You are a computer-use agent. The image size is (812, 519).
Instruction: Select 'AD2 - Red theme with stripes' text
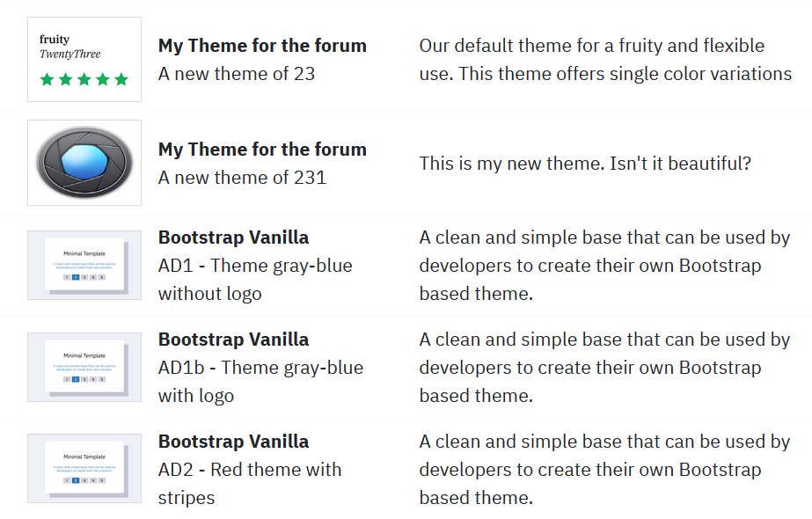(x=250, y=484)
